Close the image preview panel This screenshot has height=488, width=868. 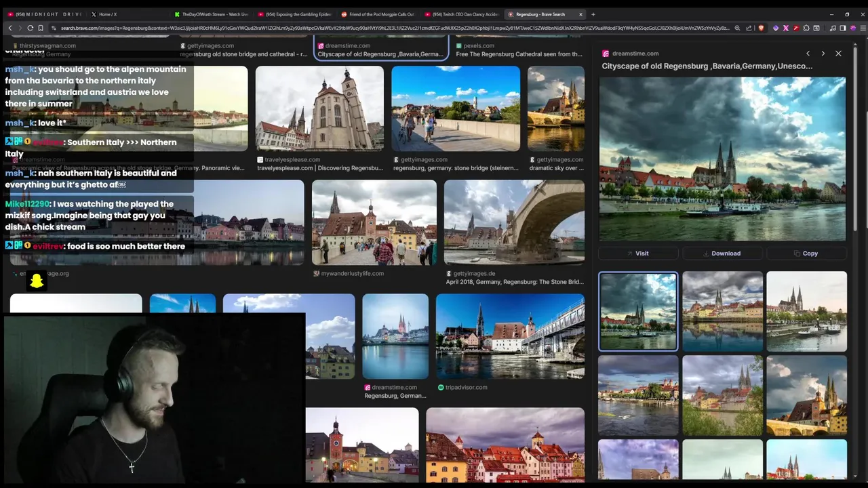pyautogui.click(x=838, y=54)
